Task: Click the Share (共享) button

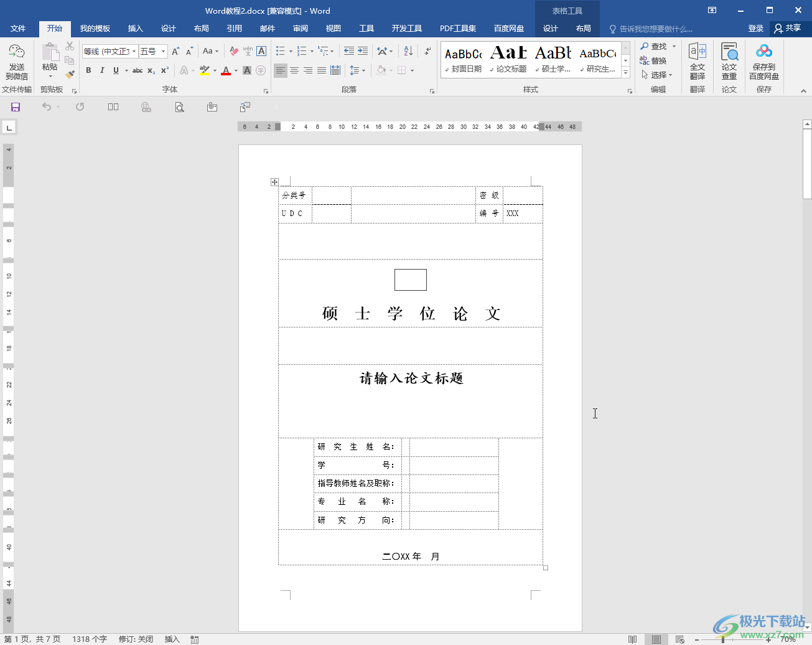Action: [788, 28]
